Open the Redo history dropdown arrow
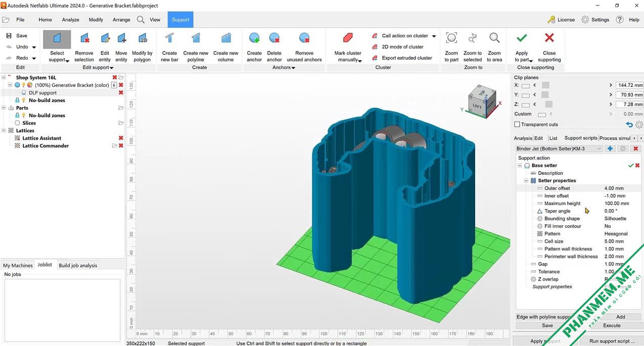Image resolution: width=644 pixels, height=346 pixels. [34, 59]
